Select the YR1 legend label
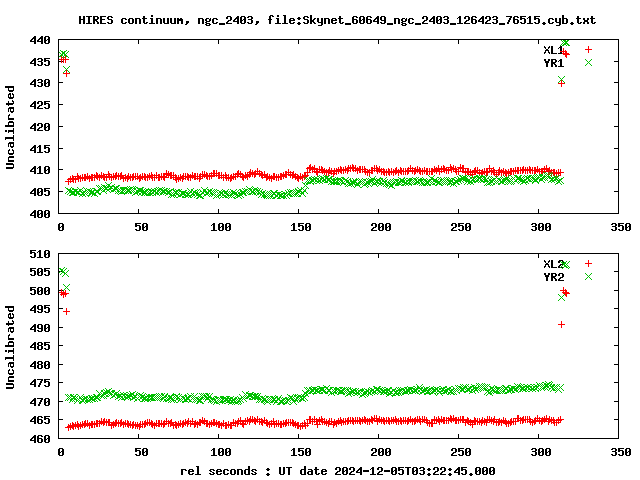 (x=553, y=63)
